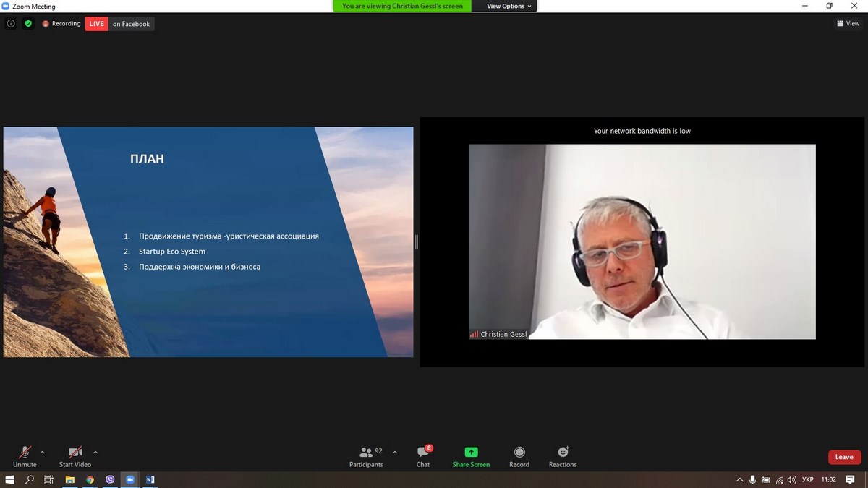Expand the arrow next to Participants
Viewport: 868px width, 488px height.
pos(394,453)
